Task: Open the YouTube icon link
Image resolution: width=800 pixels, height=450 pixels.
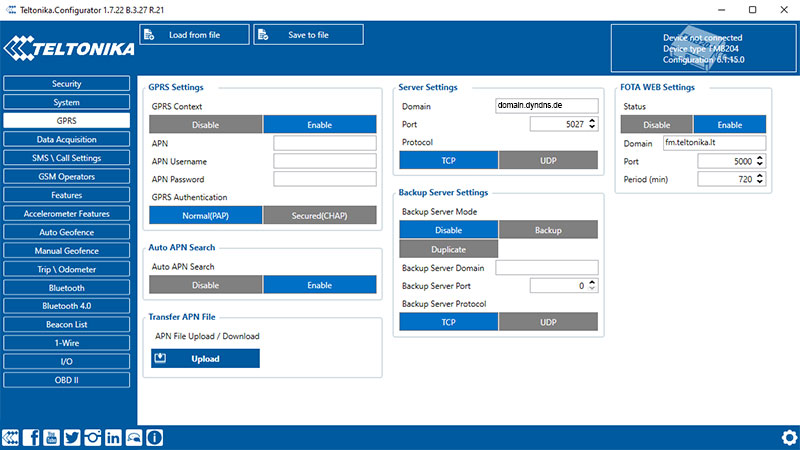Action: [51, 438]
